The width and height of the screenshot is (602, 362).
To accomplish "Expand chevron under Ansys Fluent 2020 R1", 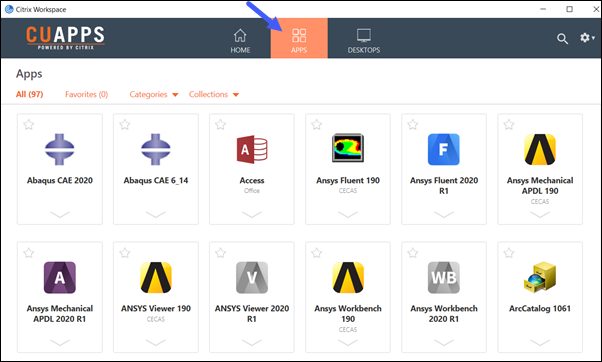I will point(444,214).
